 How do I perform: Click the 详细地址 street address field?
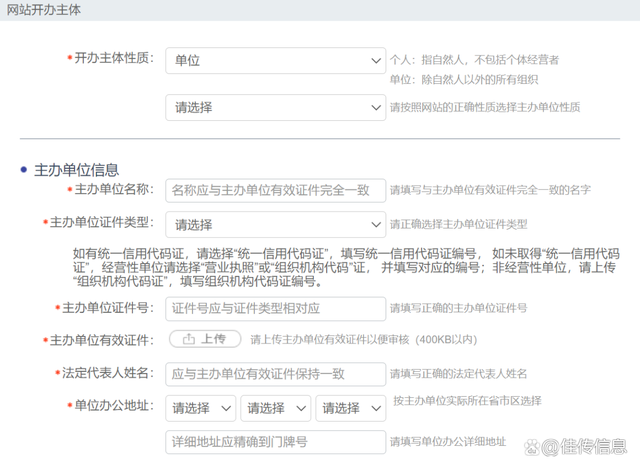click(275, 441)
